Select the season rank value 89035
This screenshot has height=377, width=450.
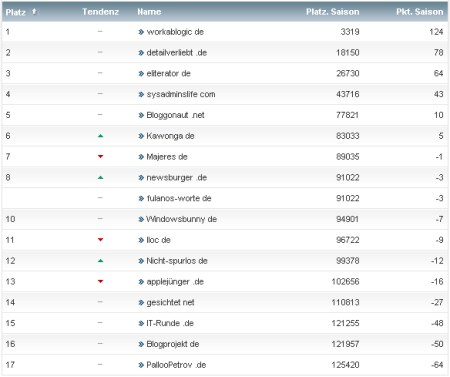348,157
